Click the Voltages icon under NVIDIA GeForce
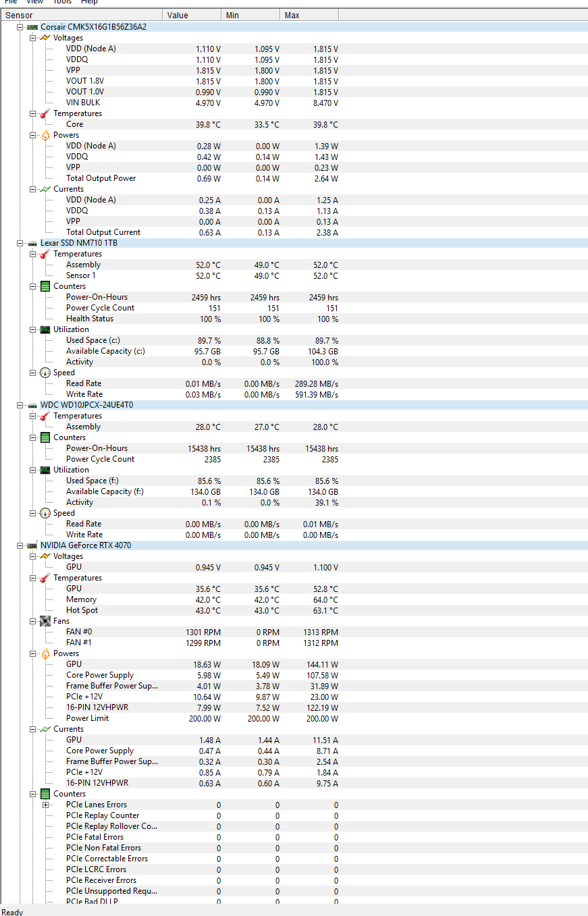Viewport: 588px width, 916px height. (x=45, y=556)
